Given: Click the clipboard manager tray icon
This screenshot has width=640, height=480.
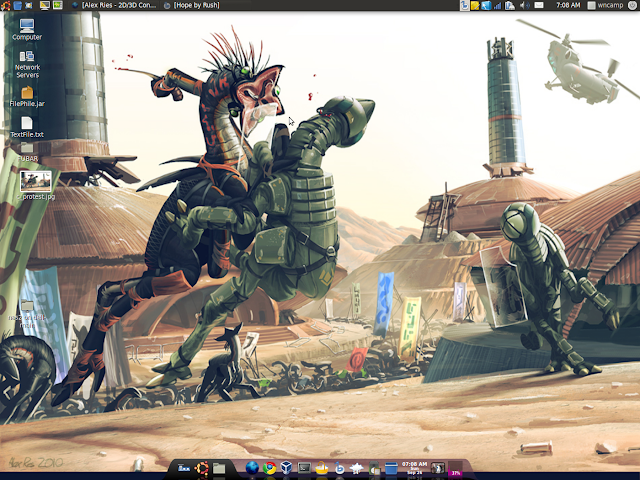Looking at the screenshot, I should 510,5.
